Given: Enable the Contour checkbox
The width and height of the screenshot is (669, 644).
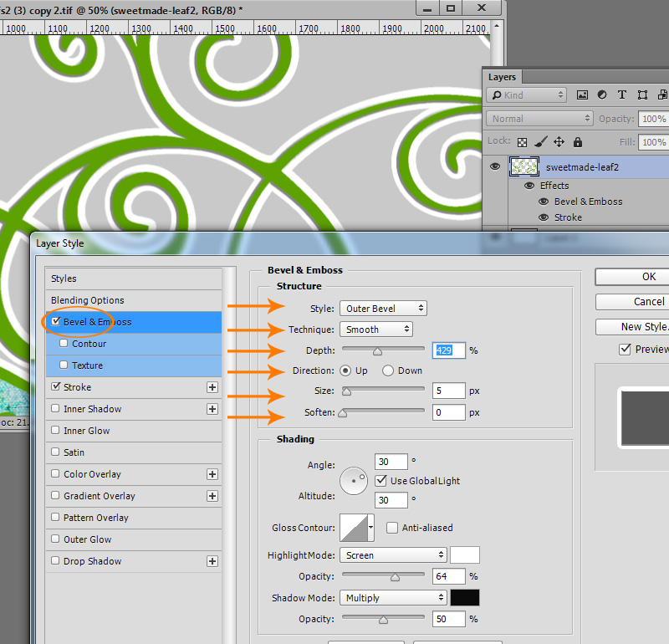Looking at the screenshot, I should (x=64, y=343).
